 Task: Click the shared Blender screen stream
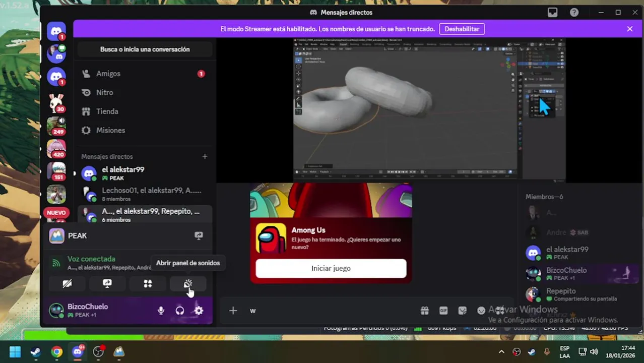coord(429,109)
